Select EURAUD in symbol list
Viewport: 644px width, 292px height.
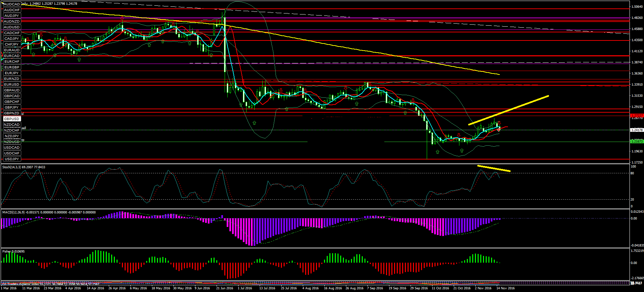click(12, 50)
